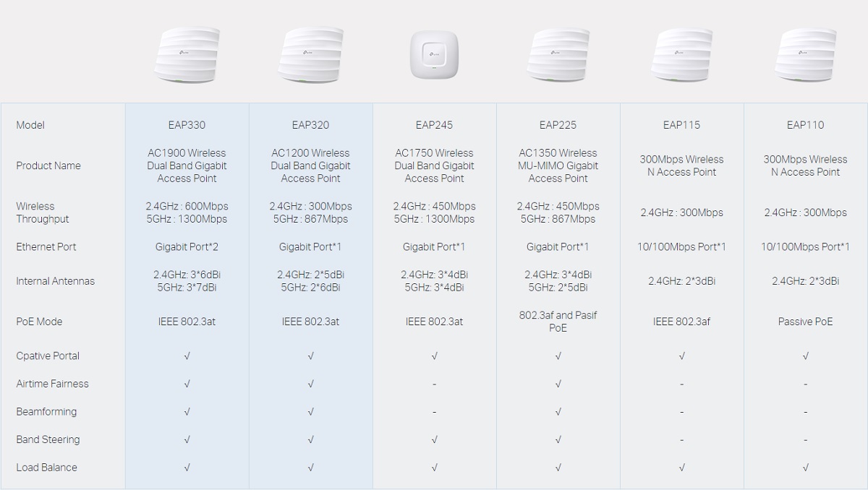Click EAP110 Load Balance checkmark
The height and width of the screenshot is (490, 868).
coord(805,468)
